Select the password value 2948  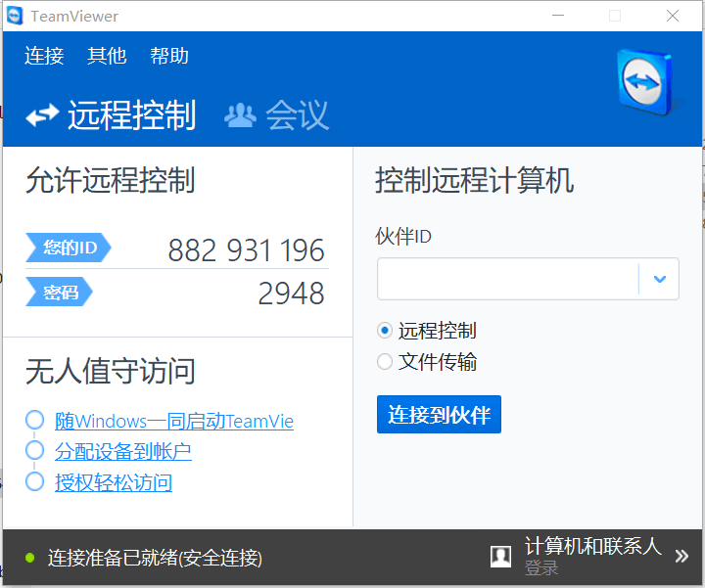291,294
